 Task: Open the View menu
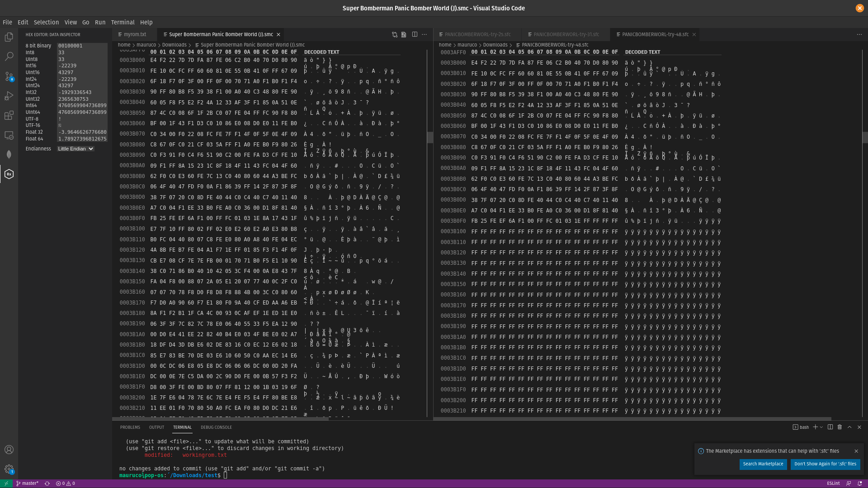click(x=71, y=22)
